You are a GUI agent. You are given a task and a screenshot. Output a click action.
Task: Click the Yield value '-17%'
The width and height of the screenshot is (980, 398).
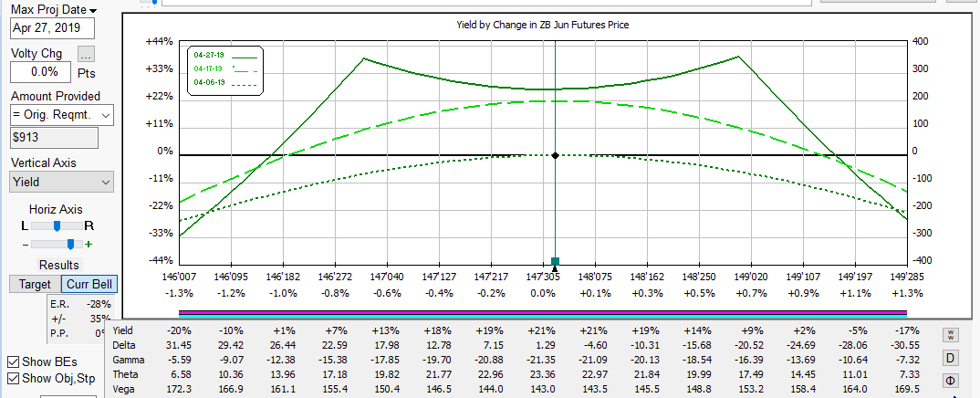pyautogui.click(x=907, y=330)
